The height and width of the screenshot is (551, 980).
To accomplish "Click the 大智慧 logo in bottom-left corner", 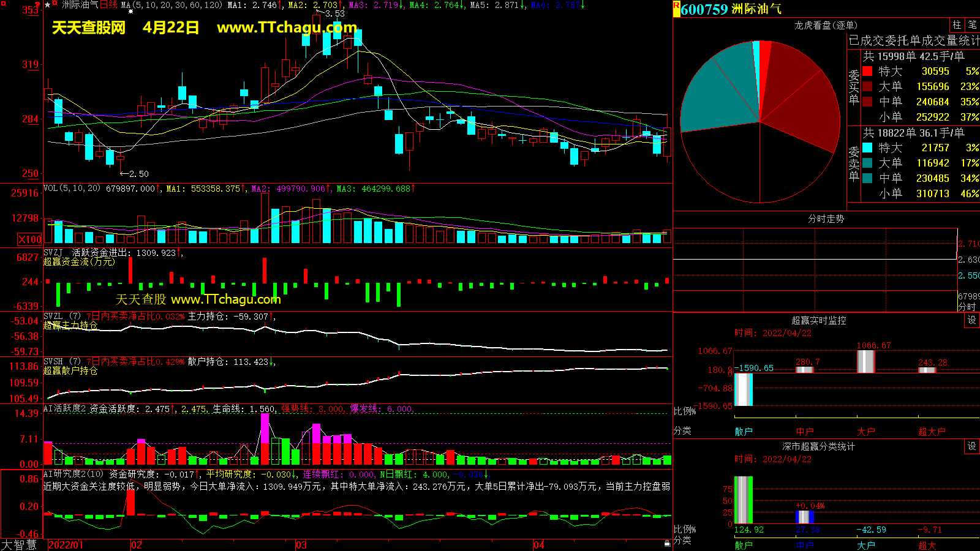I will coord(19,545).
